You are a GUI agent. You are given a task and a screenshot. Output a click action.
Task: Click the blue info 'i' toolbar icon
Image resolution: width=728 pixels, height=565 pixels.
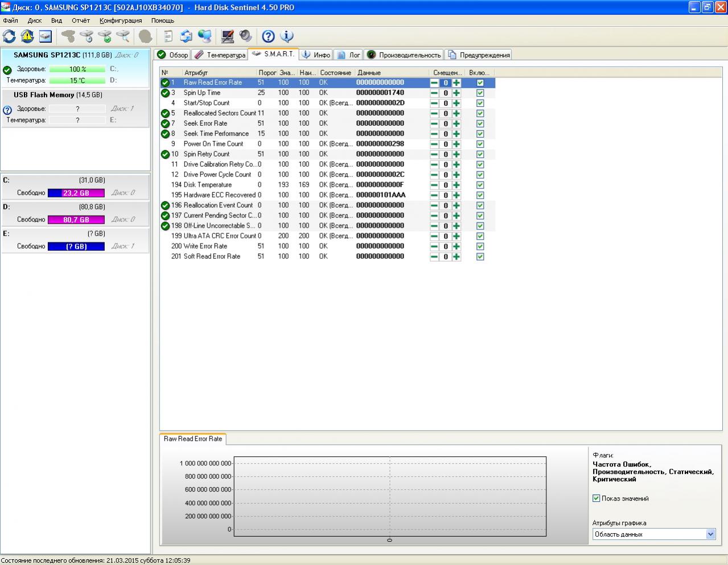coord(286,36)
